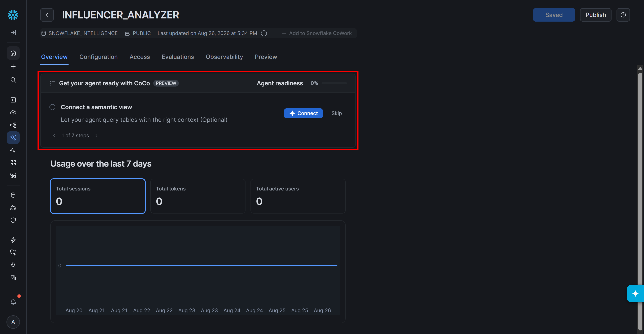Screen dimensions: 644x334
Task: Click Add to Snowflake CoWork
Action: [317, 33]
